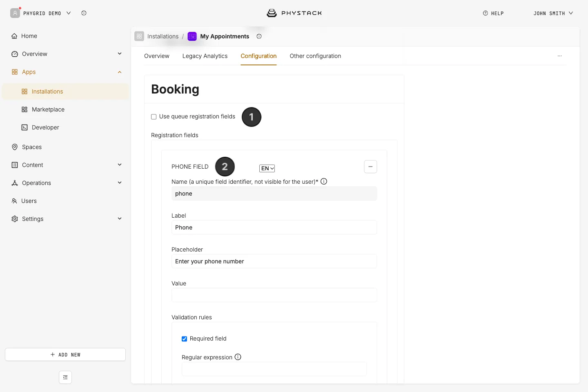Click the Regular expression input field
Viewport: 588px width, 392px height.
(274, 369)
